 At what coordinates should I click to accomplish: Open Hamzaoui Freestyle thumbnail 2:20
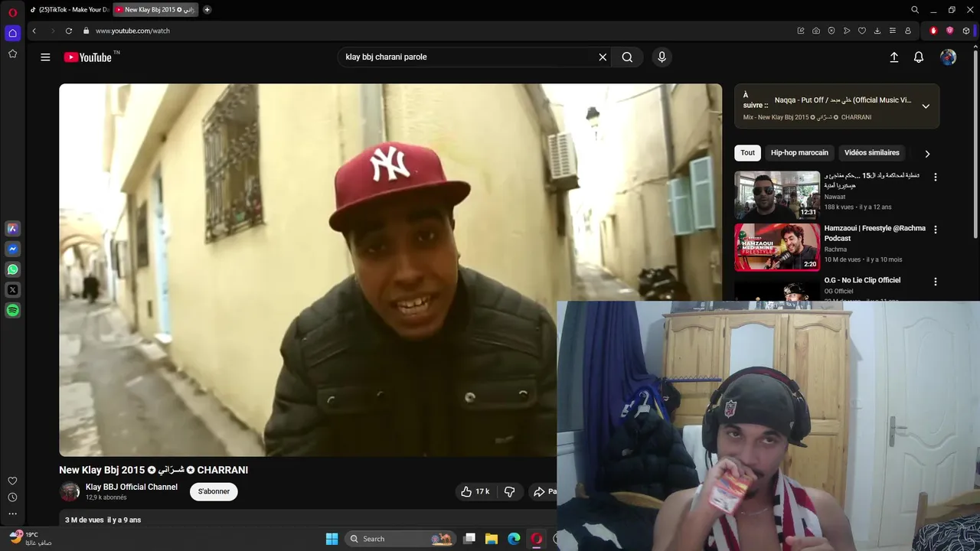777,247
